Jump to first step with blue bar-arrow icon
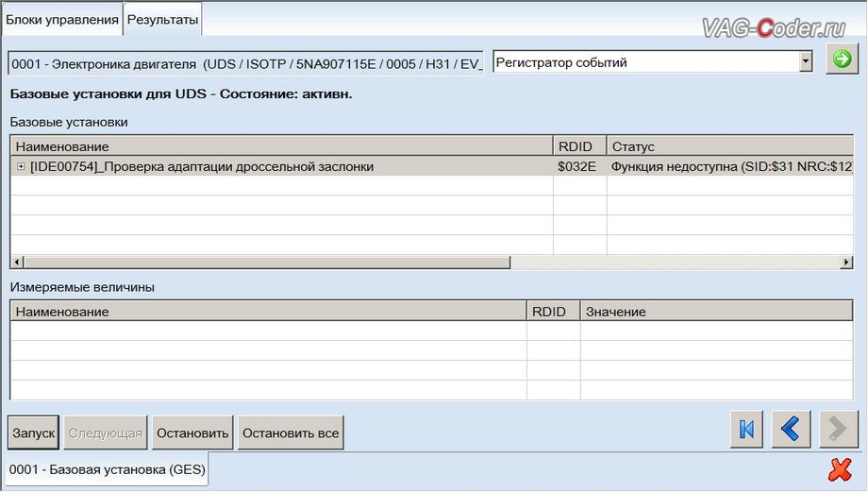The height and width of the screenshot is (492, 868). pos(746,429)
